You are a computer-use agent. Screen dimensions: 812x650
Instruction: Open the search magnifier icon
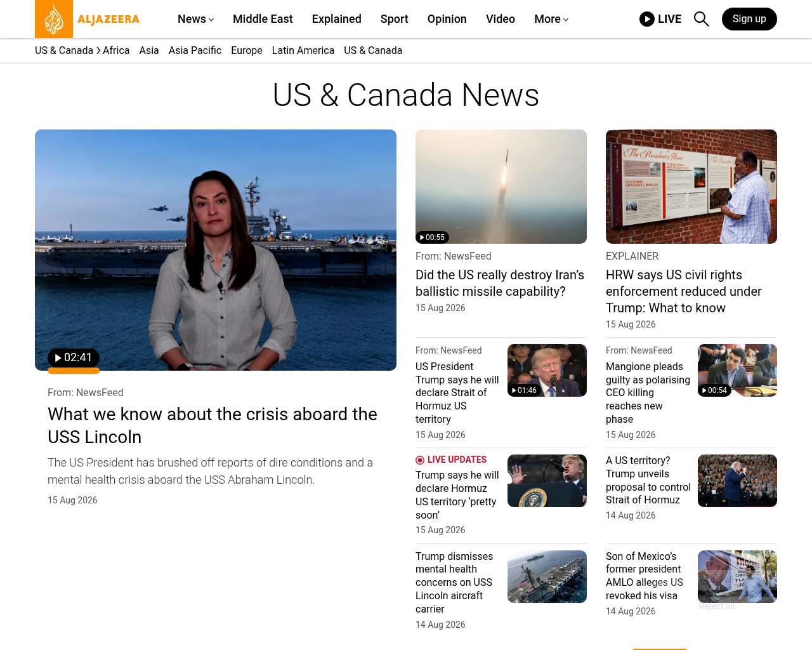click(701, 19)
